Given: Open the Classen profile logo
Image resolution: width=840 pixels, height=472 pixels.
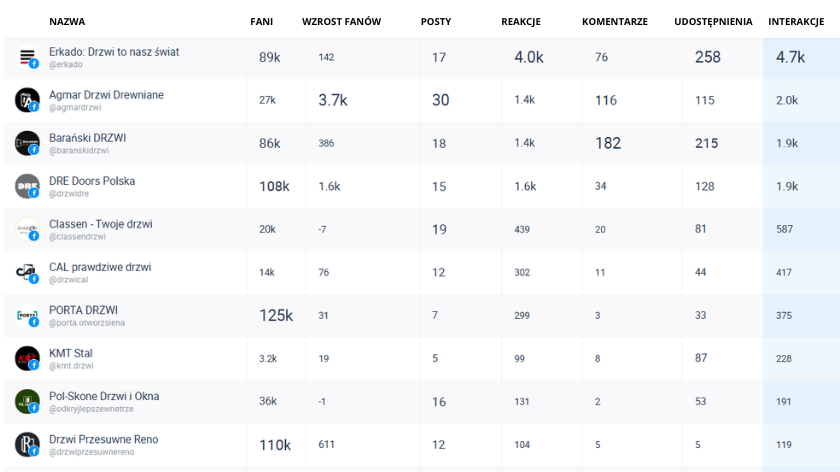Looking at the screenshot, I should pyautogui.click(x=27, y=229).
